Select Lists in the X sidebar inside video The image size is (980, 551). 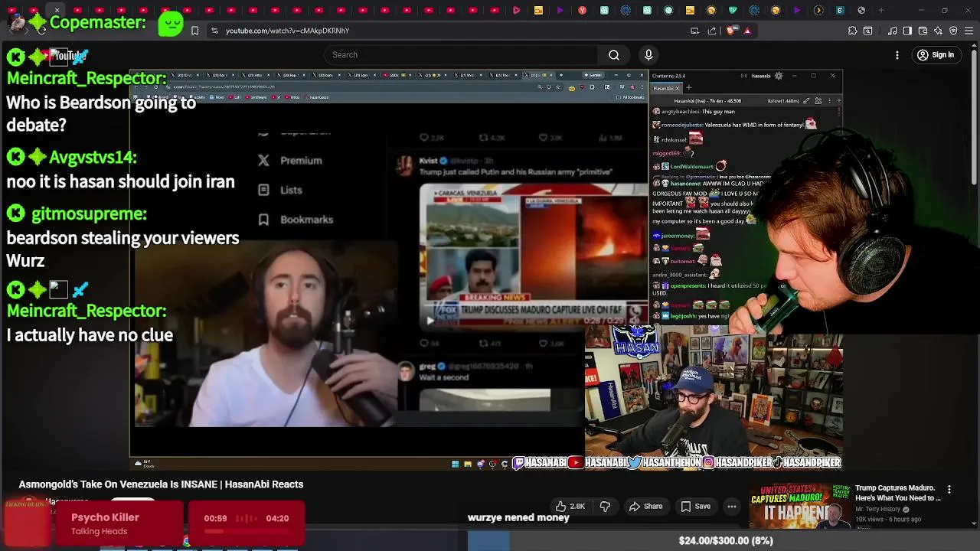pyautogui.click(x=280, y=190)
